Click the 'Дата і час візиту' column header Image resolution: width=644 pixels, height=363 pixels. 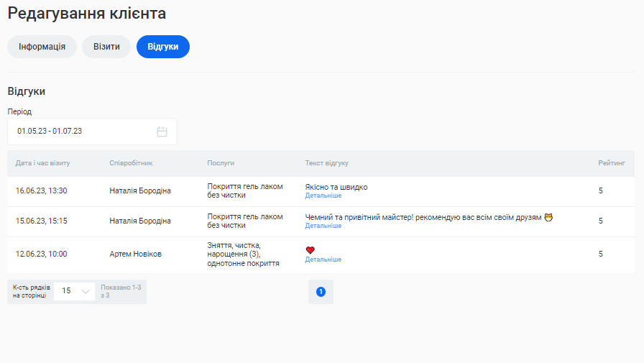point(42,163)
